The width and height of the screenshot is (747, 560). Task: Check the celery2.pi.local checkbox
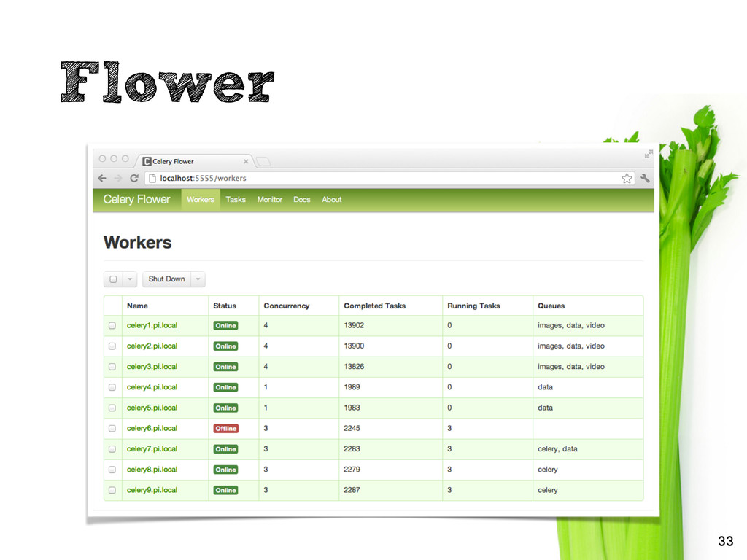(x=112, y=346)
